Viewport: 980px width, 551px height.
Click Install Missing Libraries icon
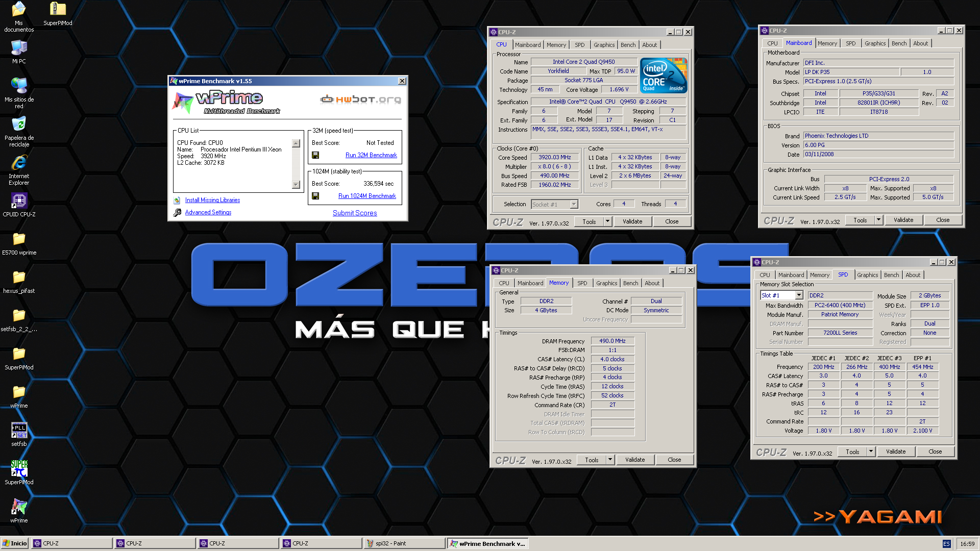(x=177, y=201)
